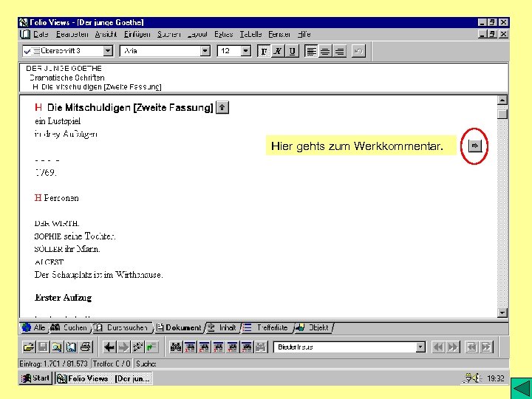Open the Ansicht menu
The image size is (532, 399).
[106, 34]
